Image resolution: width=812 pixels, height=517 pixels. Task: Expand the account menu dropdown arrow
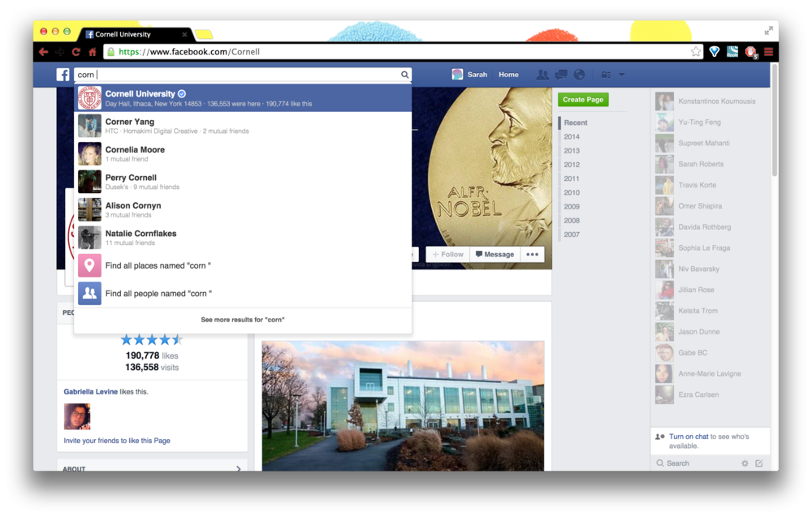click(x=621, y=75)
